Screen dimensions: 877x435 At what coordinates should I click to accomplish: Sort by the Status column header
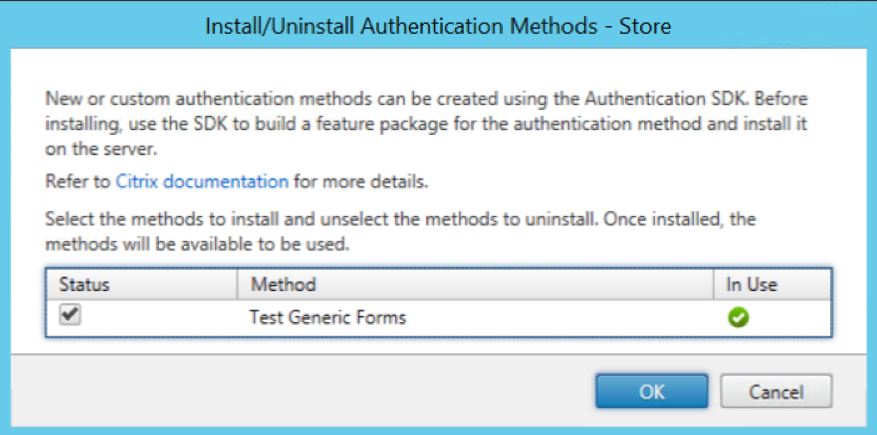point(84,285)
